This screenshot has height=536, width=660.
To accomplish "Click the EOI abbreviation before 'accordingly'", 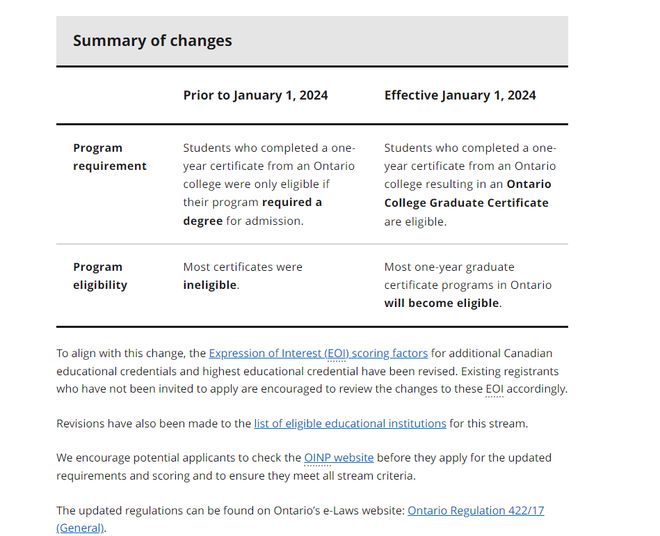I will coord(496,388).
